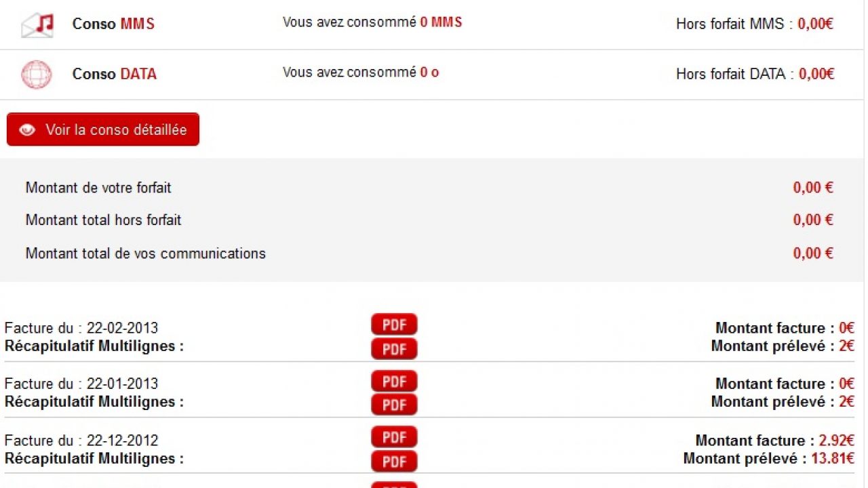Image resolution: width=868 pixels, height=488 pixels.
Task: Click the Facture du 22-02-2013 text
Action: [x=81, y=328]
